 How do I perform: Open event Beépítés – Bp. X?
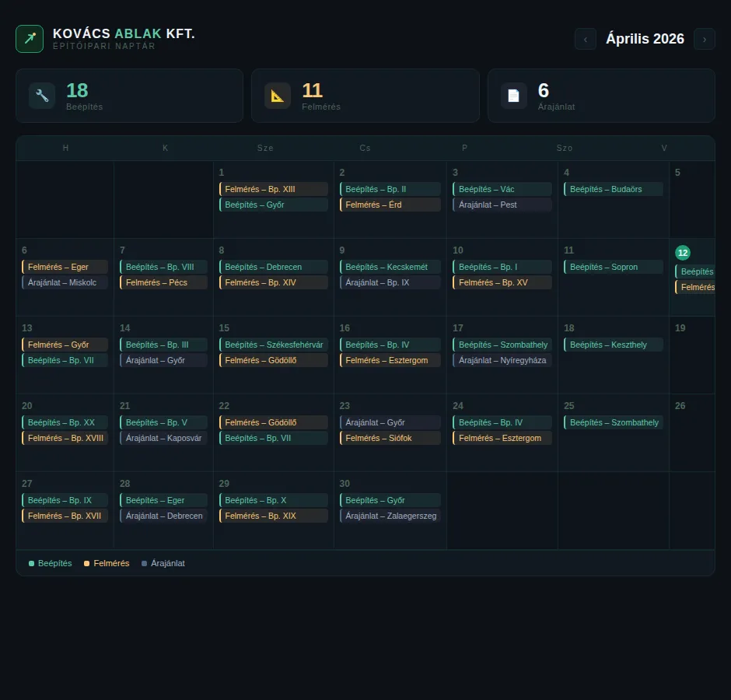pos(274,500)
